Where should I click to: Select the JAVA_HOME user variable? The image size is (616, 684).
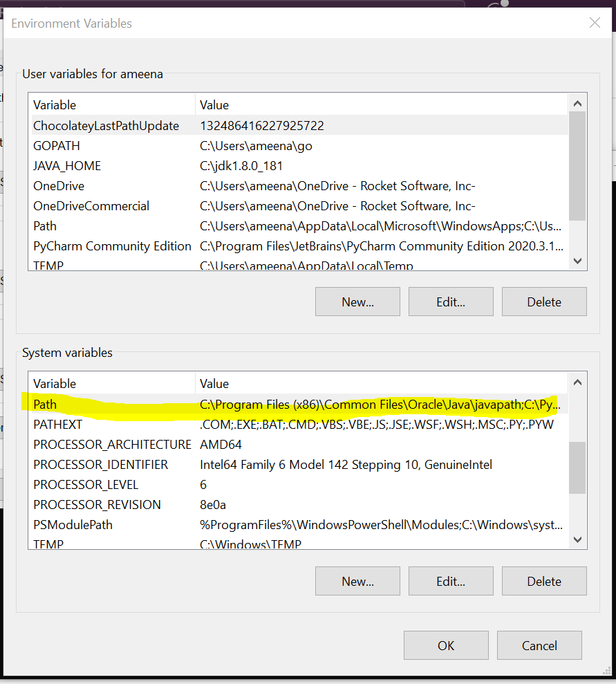[x=67, y=165]
